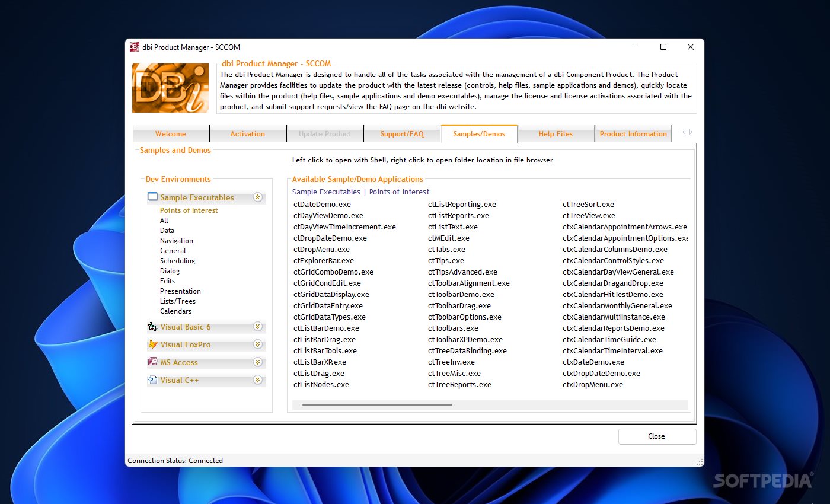830x504 pixels.
Task: Open ctListNodes.exe
Action: [x=321, y=385]
